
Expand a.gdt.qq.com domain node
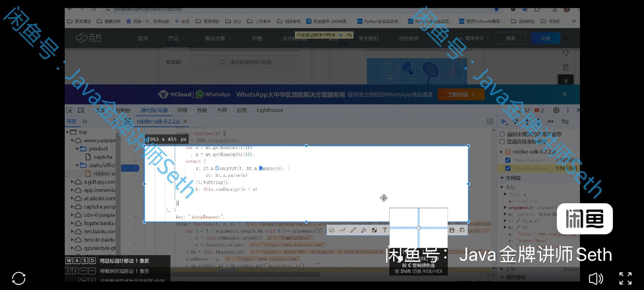pyautogui.click(x=72, y=182)
